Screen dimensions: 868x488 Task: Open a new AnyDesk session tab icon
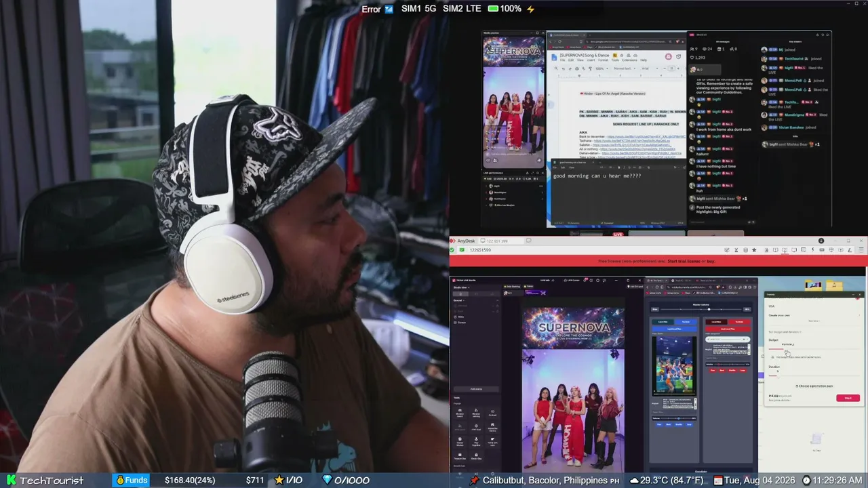(x=529, y=241)
